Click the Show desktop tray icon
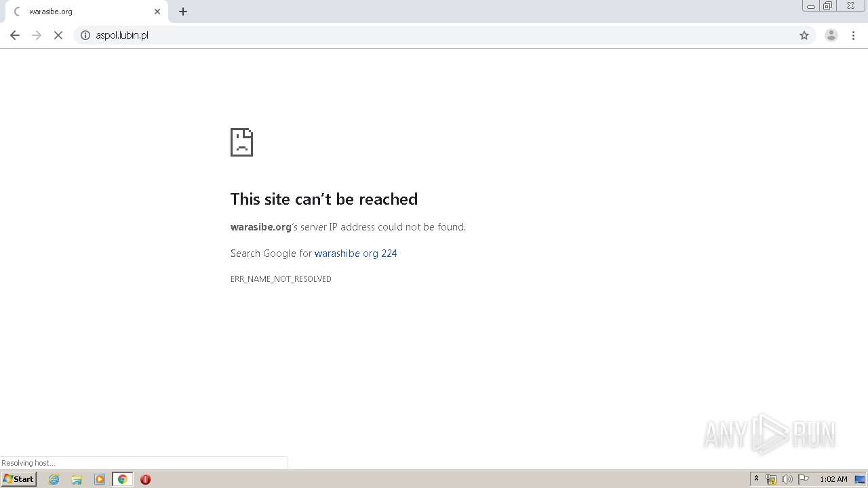Image resolution: width=868 pixels, height=488 pixels. coord(860,479)
